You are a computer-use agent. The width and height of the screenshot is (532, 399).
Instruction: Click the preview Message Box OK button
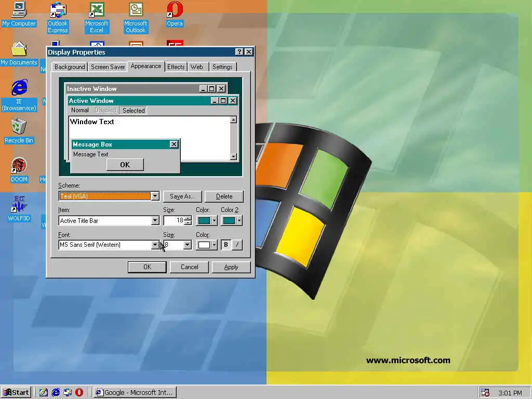tap(125, 165)
